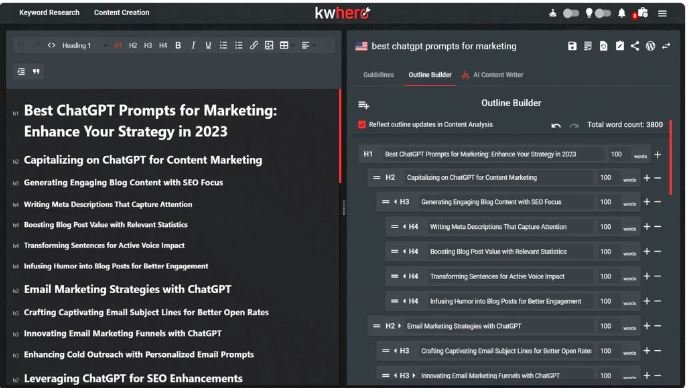Toggle underline formatting
The image size is (688, 388).
pyautogui.click(x=208, y=45)
